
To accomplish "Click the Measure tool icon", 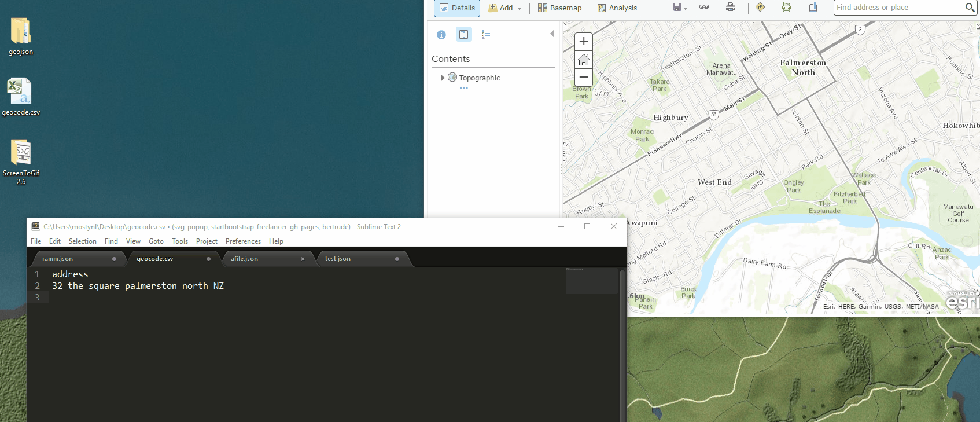I will coord(786,7).
